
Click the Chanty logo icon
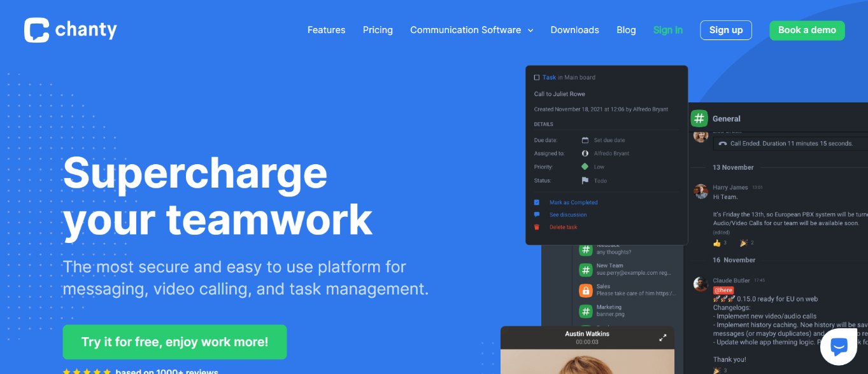pyautogui.click(x=36, y=30)
